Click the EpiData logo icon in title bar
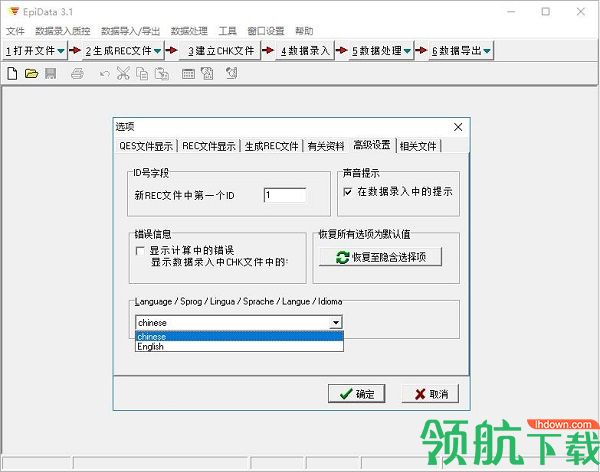Image resolution: width=600 pixels, height=472 pixels. [13, 11]
